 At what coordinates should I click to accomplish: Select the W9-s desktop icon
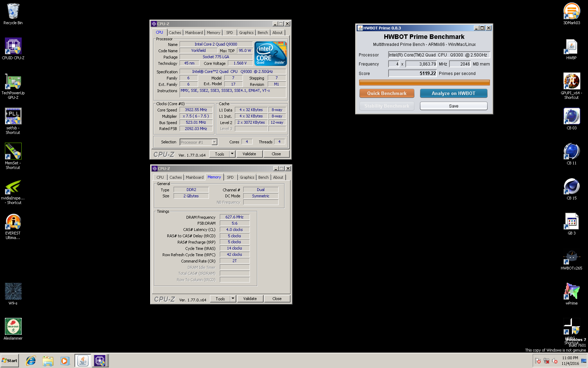coord(13,294)
